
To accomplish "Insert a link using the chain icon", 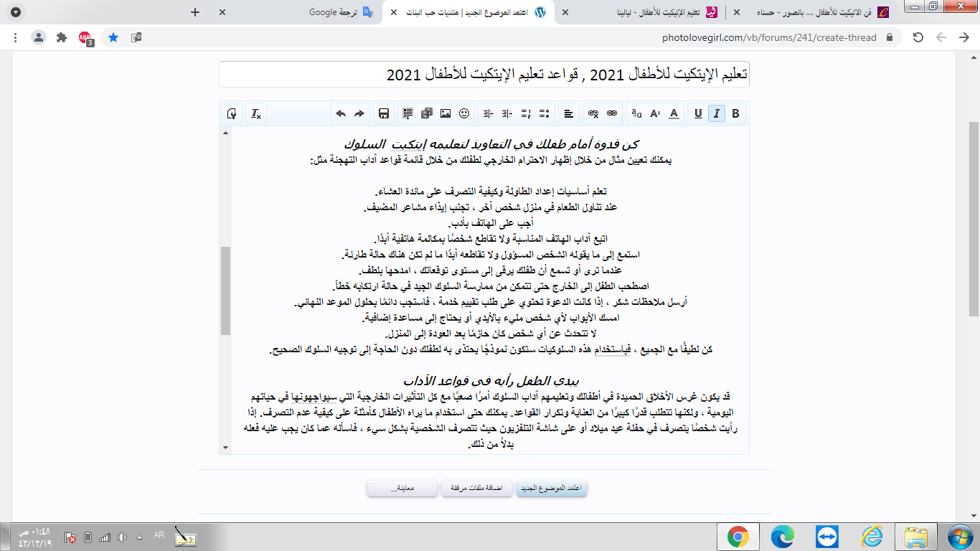I will point(612,113).
